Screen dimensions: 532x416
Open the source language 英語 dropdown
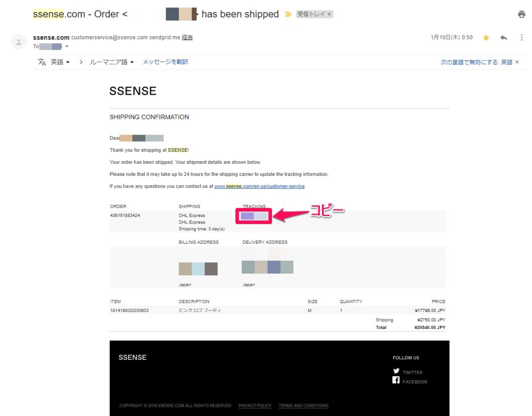(x=60, y=62)
